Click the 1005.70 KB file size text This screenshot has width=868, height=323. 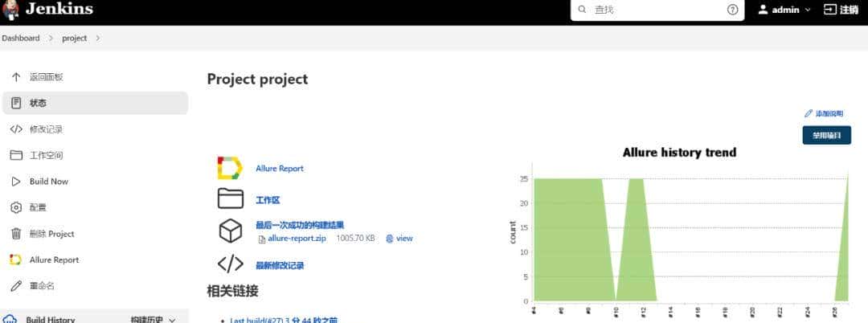pyautogui.click(x=355, y=239)
